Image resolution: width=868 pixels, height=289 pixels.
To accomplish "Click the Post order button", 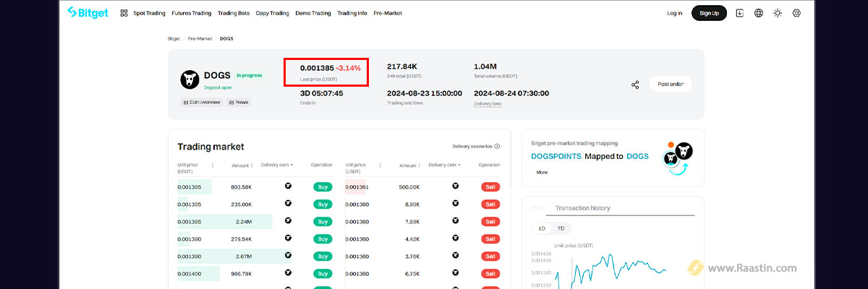I will click(671, 84).
